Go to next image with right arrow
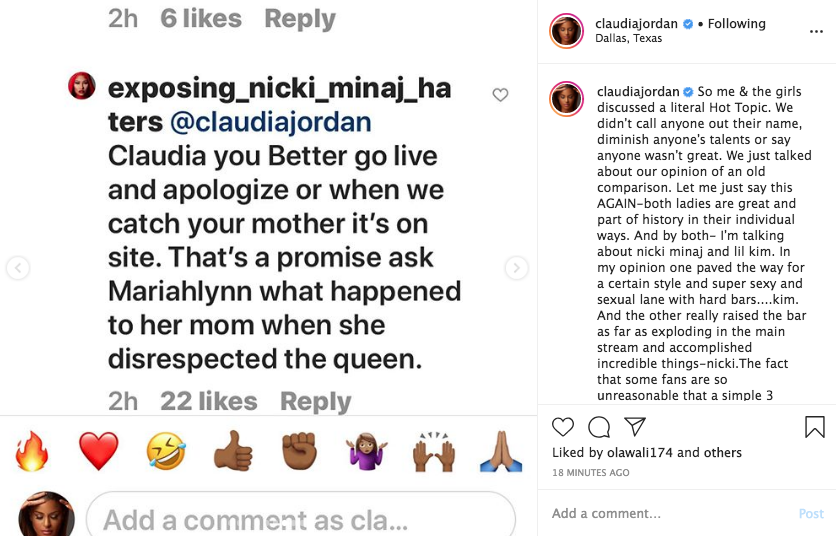 pyautogui.click(x=516, y=268)
